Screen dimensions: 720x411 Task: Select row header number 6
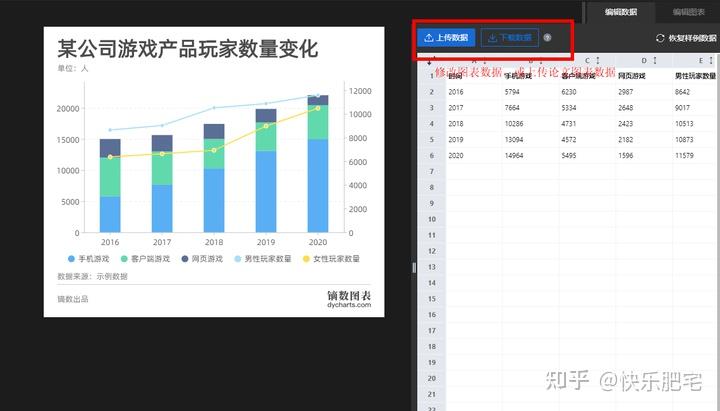click(432, 156)
